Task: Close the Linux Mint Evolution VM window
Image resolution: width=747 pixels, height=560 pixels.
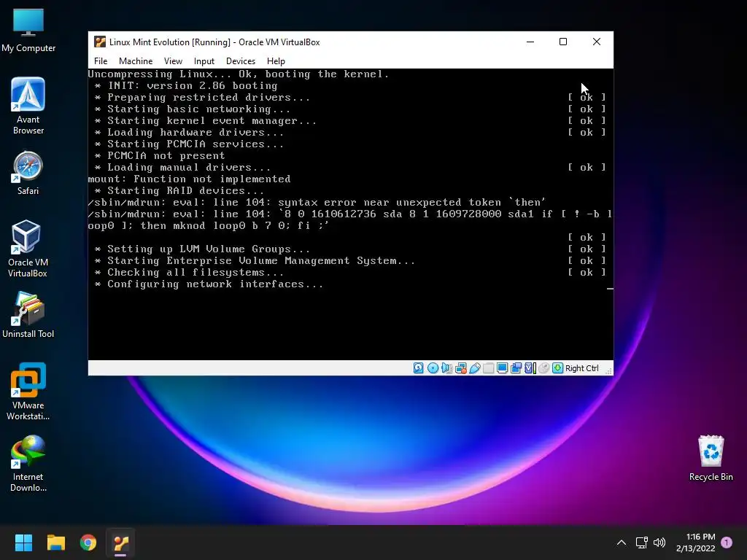Action: click(x=597, y=42)
